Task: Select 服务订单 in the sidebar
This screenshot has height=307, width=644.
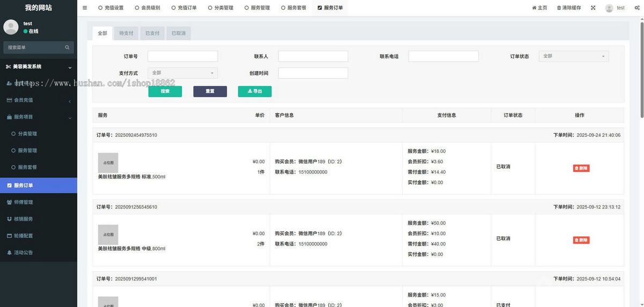Action: click(39, 185)
